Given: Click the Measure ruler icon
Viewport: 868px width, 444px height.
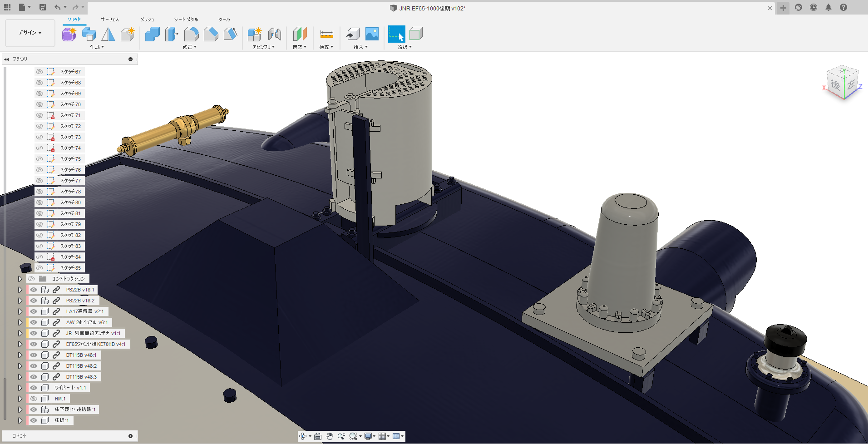Looking at the screenshot, I should [x=326, y=34].
